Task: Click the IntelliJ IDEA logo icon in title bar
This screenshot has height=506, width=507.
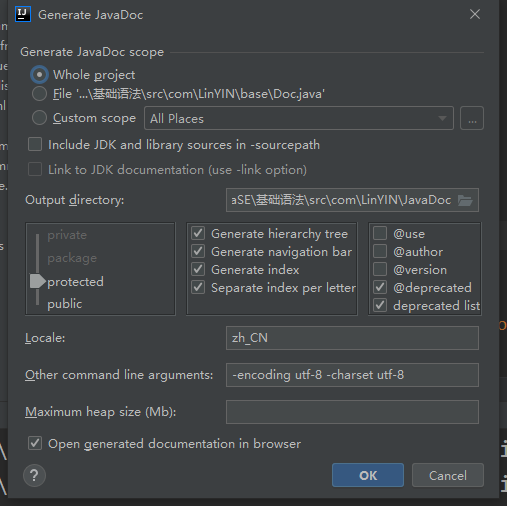Action: click(x=23, y=14)
